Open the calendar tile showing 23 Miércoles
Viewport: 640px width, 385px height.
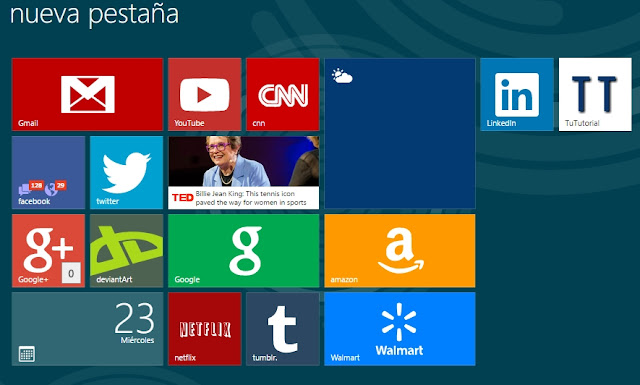click(87, 329)
